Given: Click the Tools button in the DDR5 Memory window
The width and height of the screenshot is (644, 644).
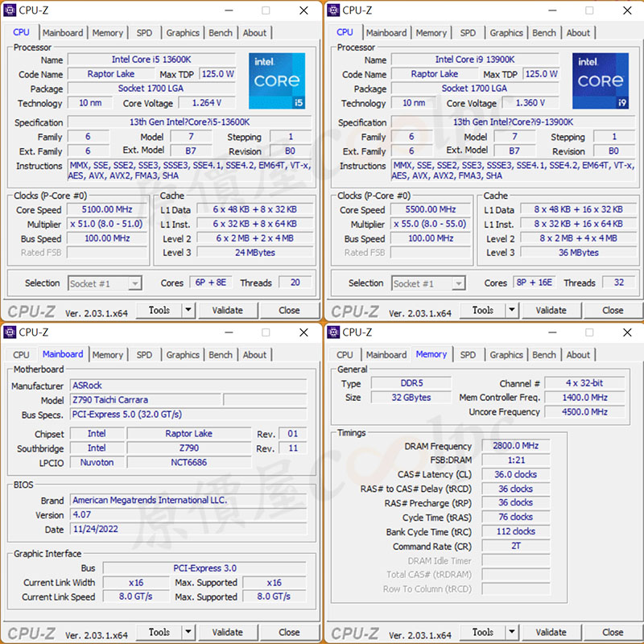Looking at the screenshot, I should (x=483, y=632).
